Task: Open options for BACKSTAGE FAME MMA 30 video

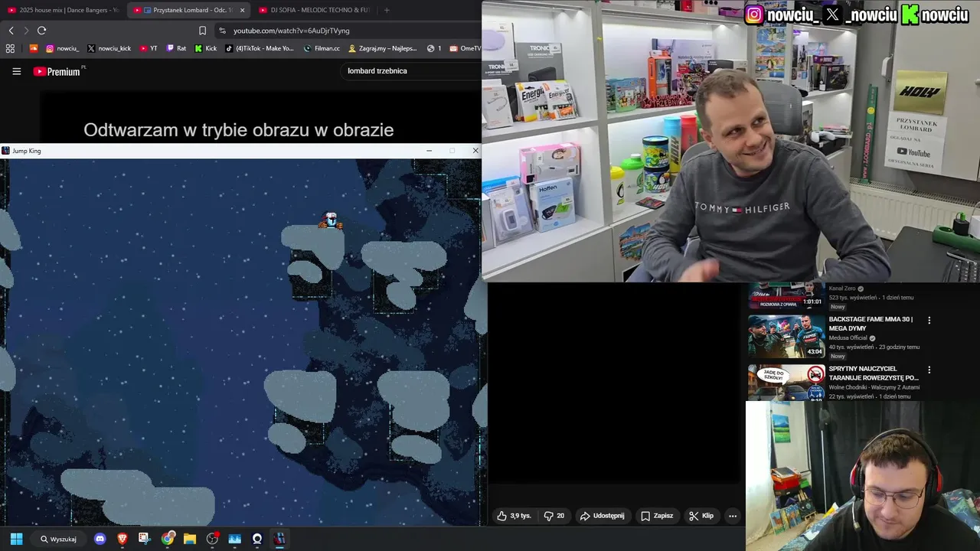Action: pyautogui.click(x=929, y=320)
